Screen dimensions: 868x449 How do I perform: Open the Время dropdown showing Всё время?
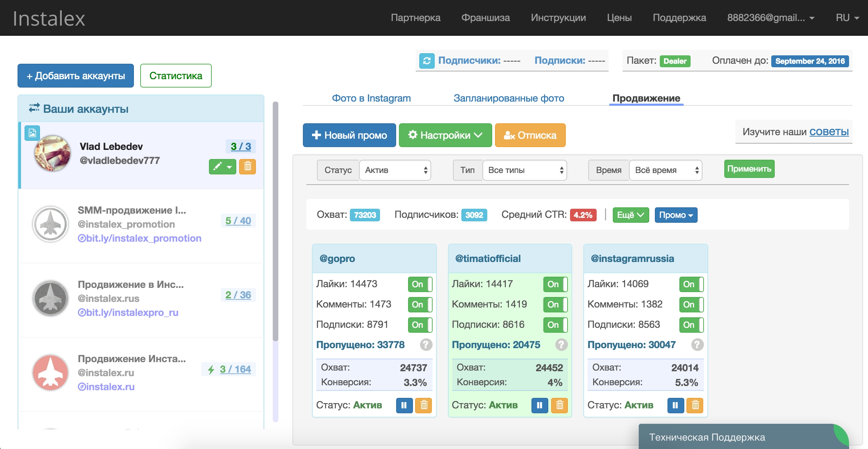coord(665,170)
